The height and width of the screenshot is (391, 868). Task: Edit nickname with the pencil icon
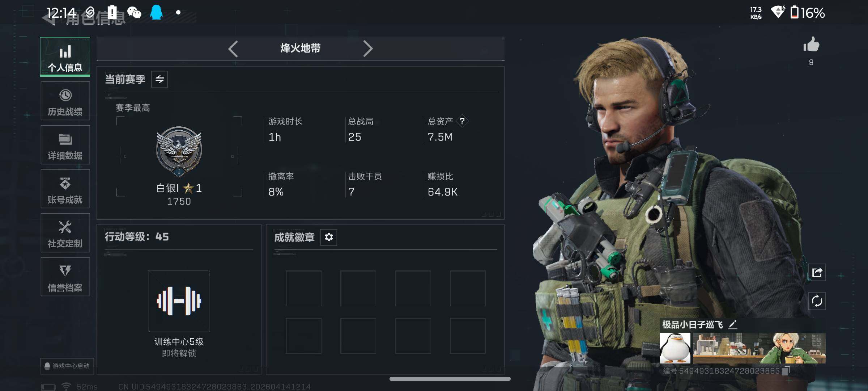pyautogui.click(x=733, y=324)
